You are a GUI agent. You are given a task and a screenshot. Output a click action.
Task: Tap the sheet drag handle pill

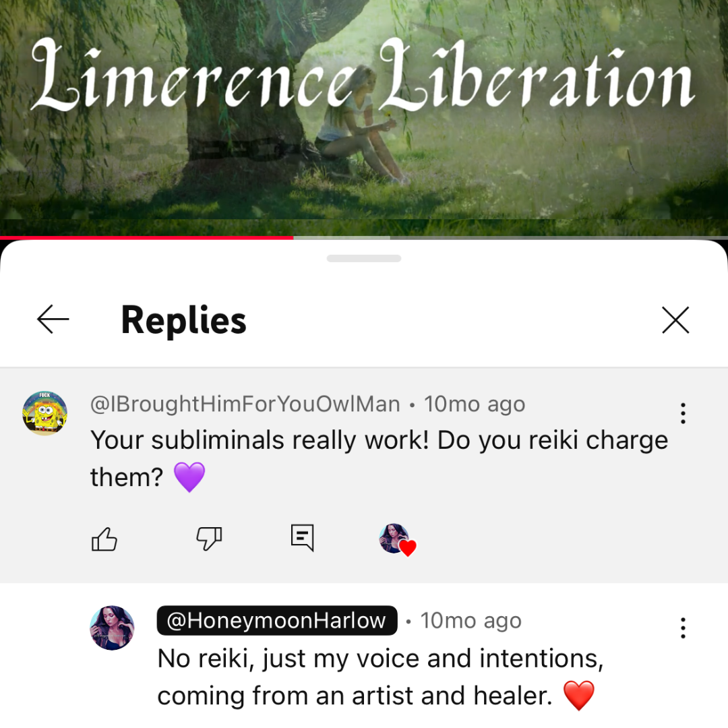click(364, 259)
